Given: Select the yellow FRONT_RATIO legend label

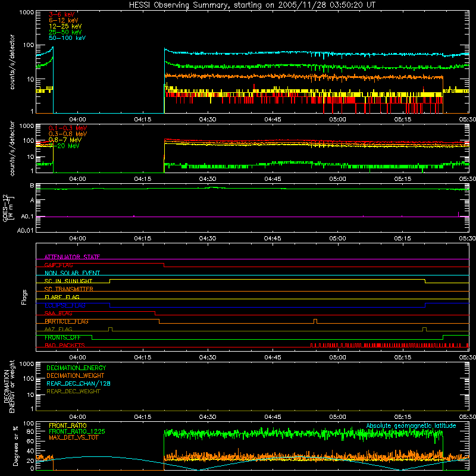Looking at the screenshot, I should [x=68, y=425].
